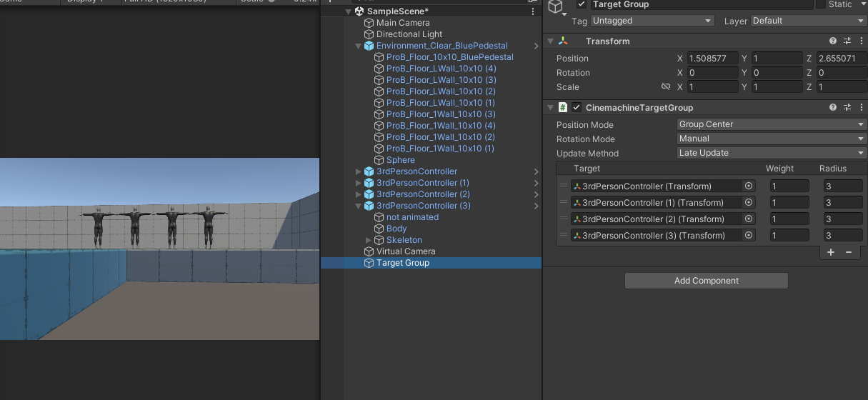Collapse Environment_Clear_BluePedestal children
This screenshot has width=868, height=400.
click(359, 46)
